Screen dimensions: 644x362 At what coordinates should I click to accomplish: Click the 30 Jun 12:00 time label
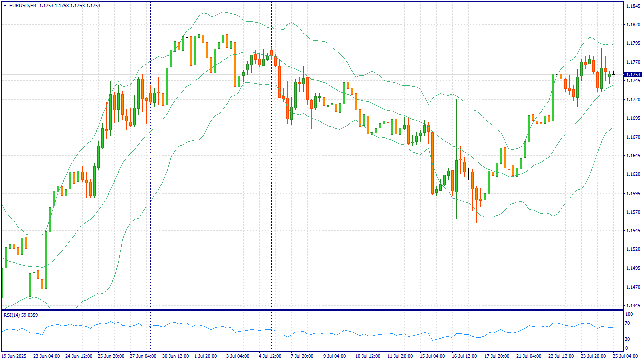point(175,356)
